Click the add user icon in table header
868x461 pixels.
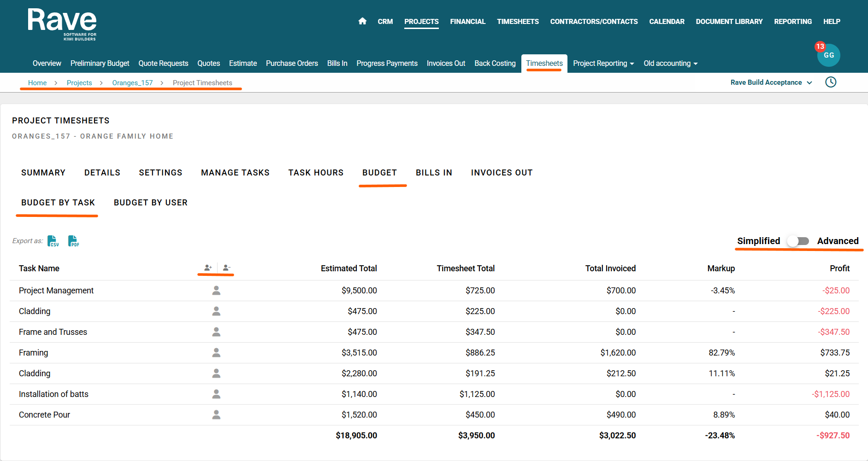[x=208, y=268]
